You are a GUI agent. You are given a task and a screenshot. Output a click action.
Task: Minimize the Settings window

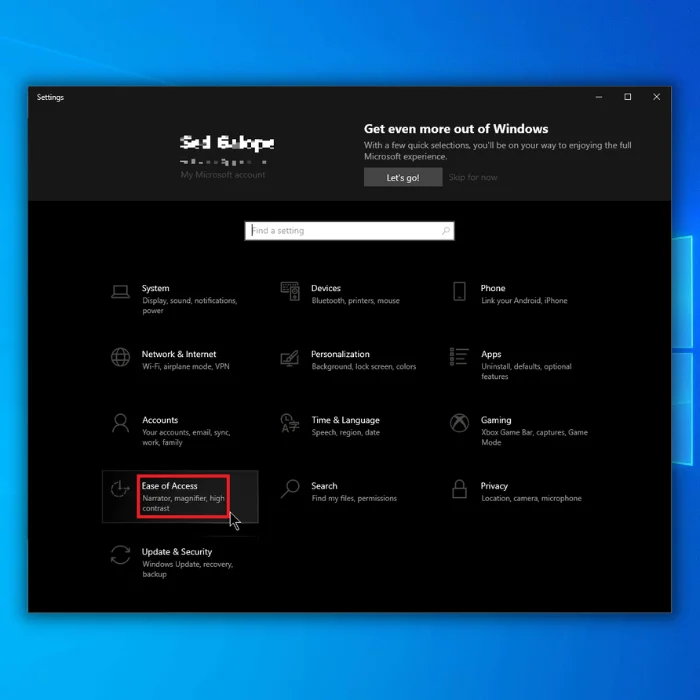click(599, 97)
